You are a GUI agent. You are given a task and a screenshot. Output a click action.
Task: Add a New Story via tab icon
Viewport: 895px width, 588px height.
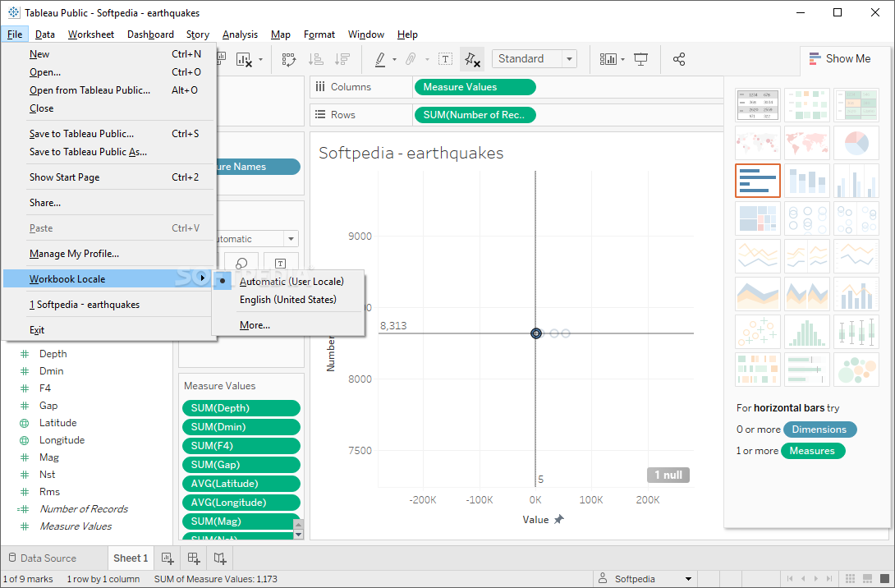click(220, 558)
